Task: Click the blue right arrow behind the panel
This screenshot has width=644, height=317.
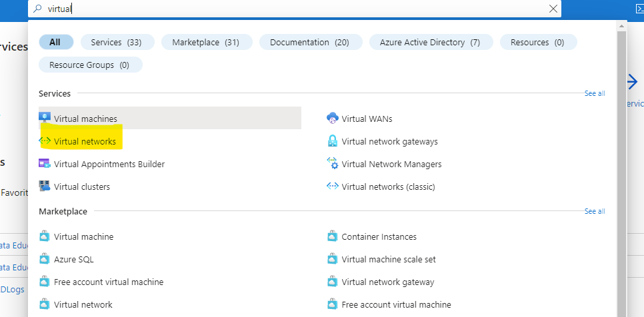Action: point(633,82)
